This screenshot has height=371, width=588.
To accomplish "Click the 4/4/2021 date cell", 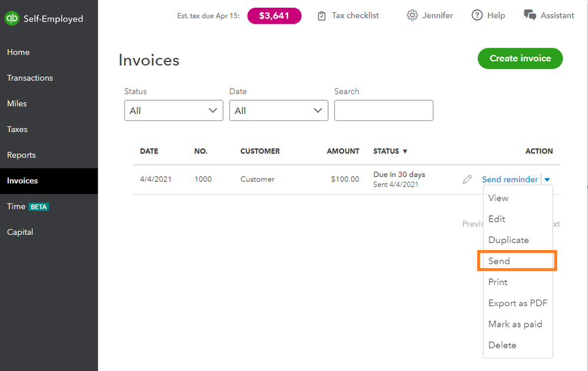I will click(156, 179).
